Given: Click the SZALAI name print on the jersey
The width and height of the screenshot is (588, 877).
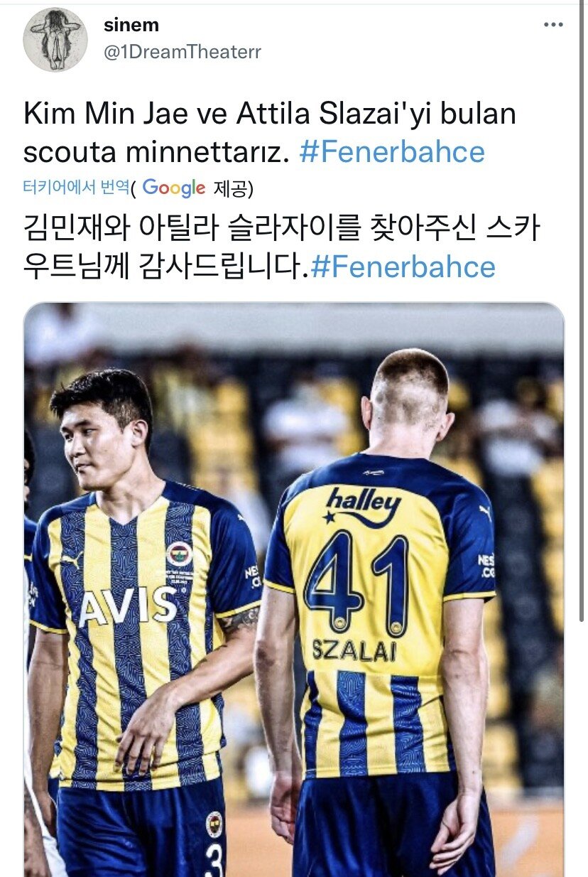Looking at the screenshot, I should tap(354, 650).
